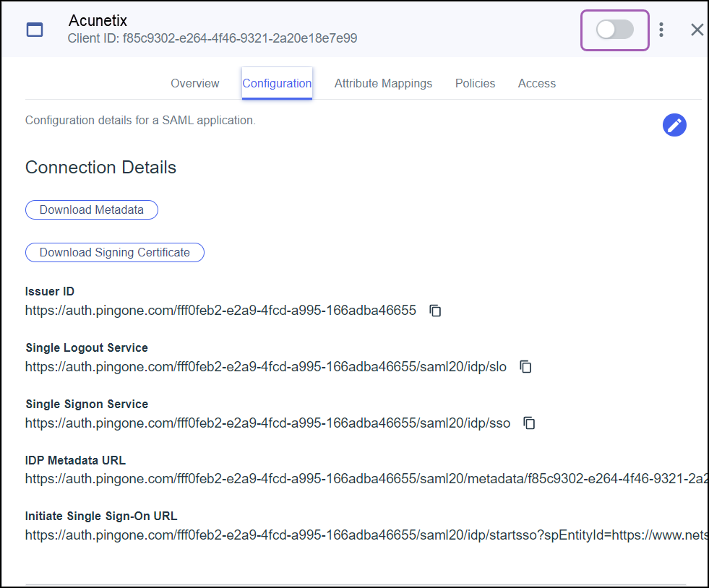The height and width of the screenshot is (588, 709).
Task: Click the IDP Metadata URL label
Action: (75, 460)
